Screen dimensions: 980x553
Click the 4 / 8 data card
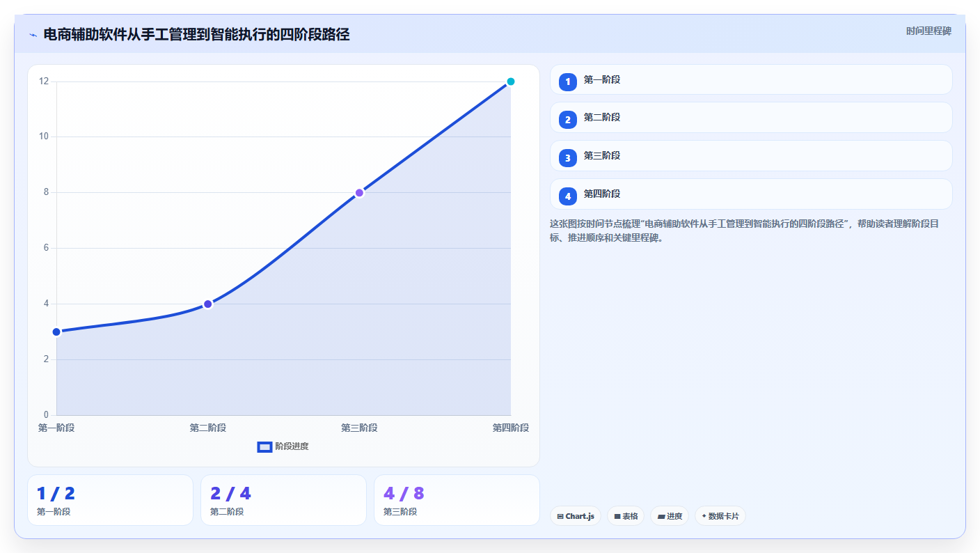(x=457, y=500)
